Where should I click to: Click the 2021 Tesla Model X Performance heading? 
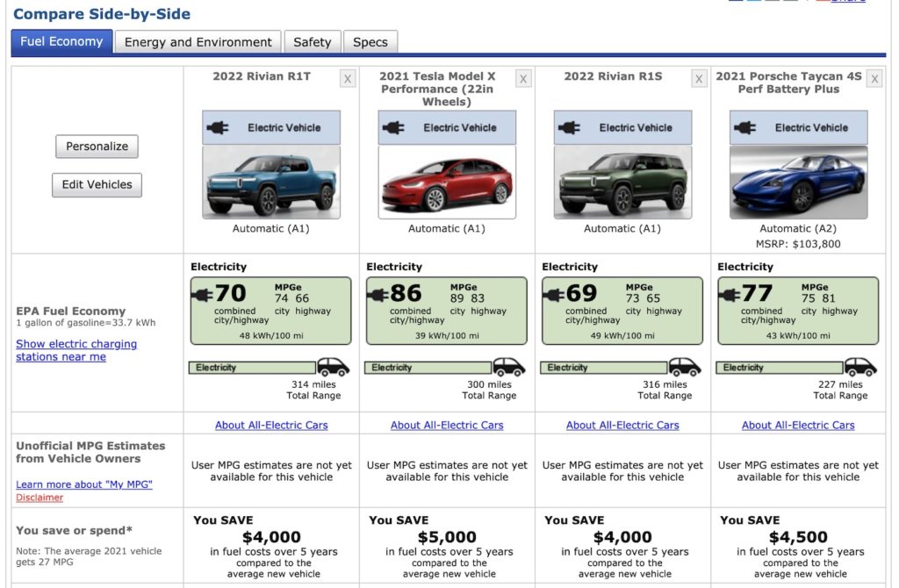(437, 89)
